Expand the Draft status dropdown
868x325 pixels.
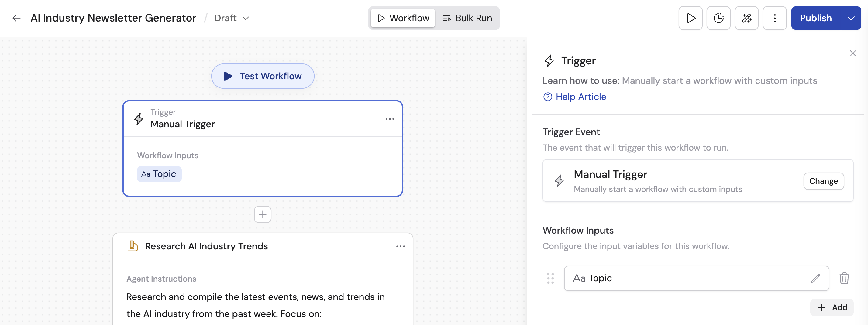[x=232, y=18]
